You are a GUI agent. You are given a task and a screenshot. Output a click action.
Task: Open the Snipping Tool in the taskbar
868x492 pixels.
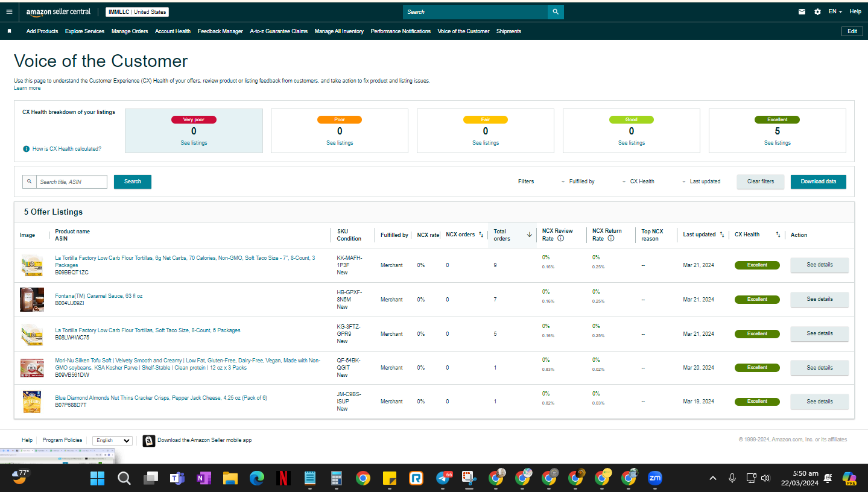pos(469,479)
